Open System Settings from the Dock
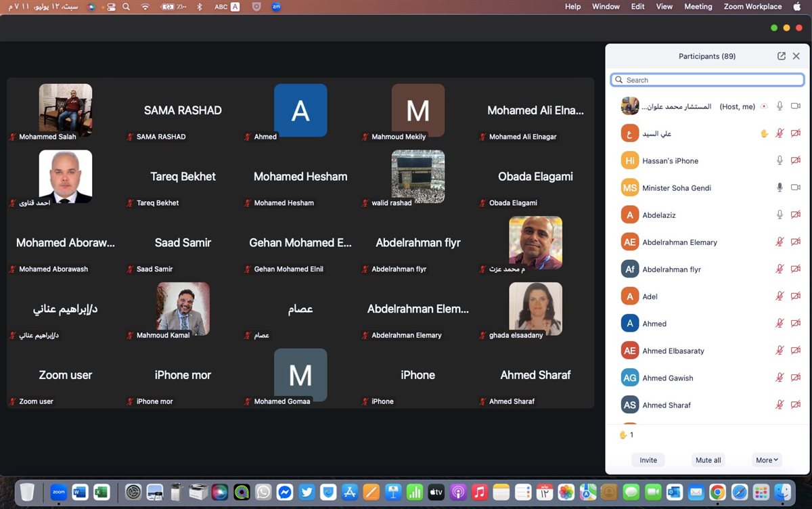812x509 pixels. coord(133,492)
